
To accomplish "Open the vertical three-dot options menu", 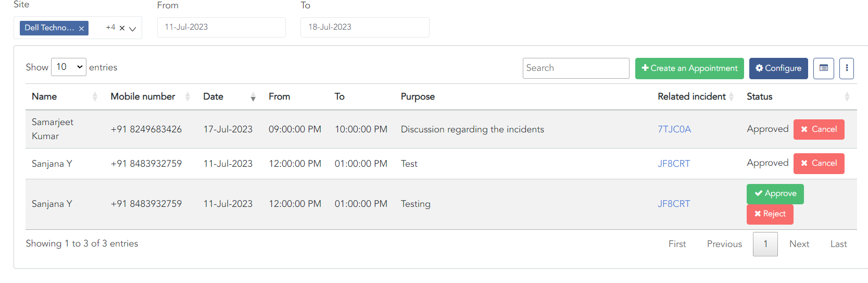I will click(x=846, y=68).
